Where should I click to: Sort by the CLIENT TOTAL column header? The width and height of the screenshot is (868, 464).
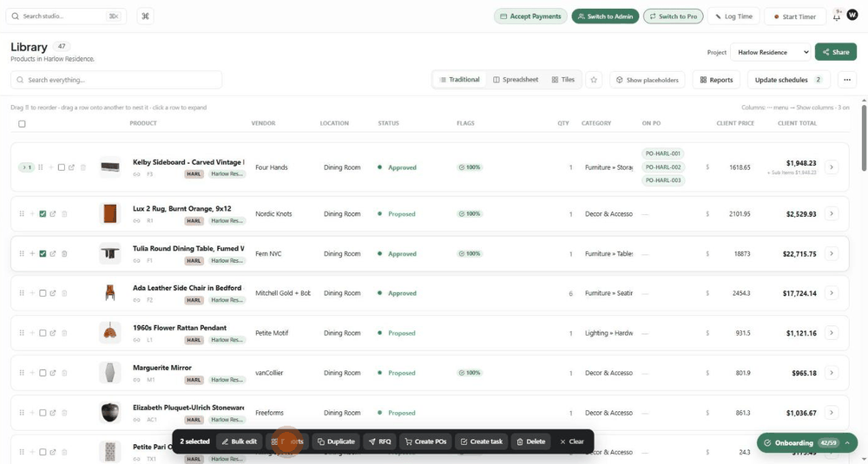(x=797, y=123)
